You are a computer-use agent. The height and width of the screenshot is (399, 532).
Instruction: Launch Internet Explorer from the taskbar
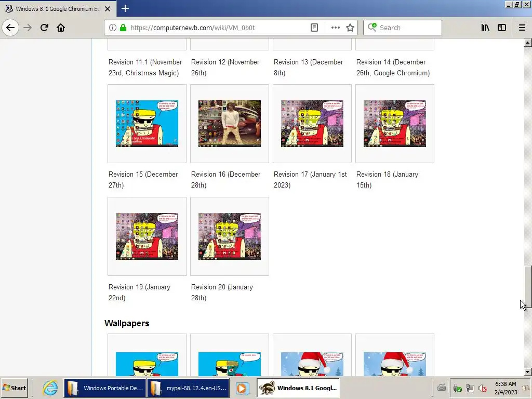tap(50, 388)
